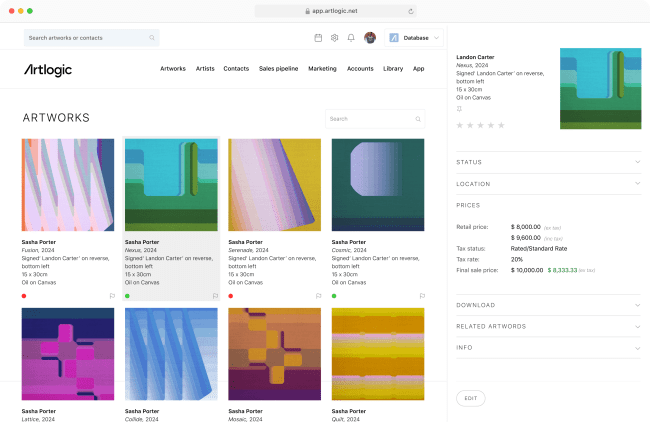Click the $ 10,000.00 final sale price
The width and height of the screenshot is (650, 422).
click(x=527, y=270)
